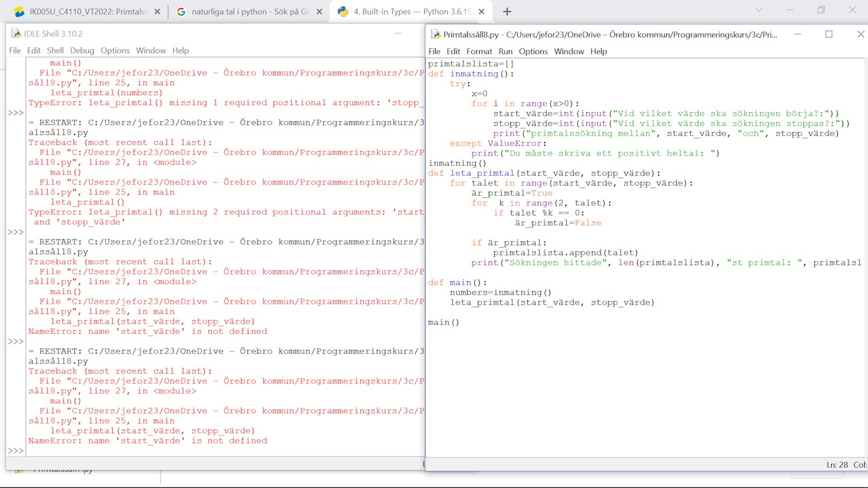Open a new browser tab with plus icon
This screenshot has height=488, width=868.
coord(507,11)
